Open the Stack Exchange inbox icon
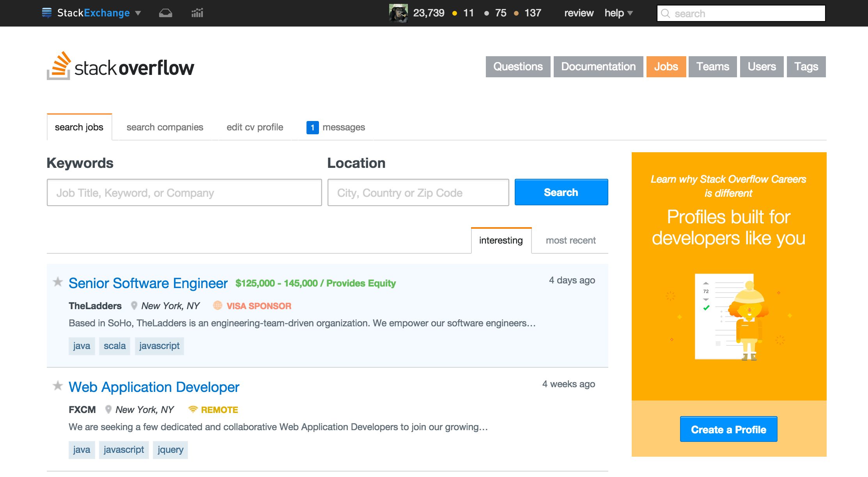Image resolution: width=868 pixels, height=477 pixels. (165, 12)
